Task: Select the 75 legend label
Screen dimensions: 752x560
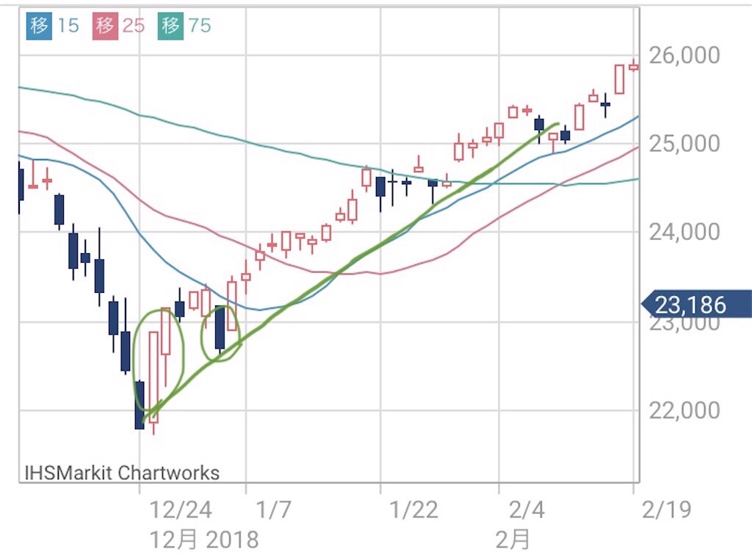Action: [x=200, y=26]
